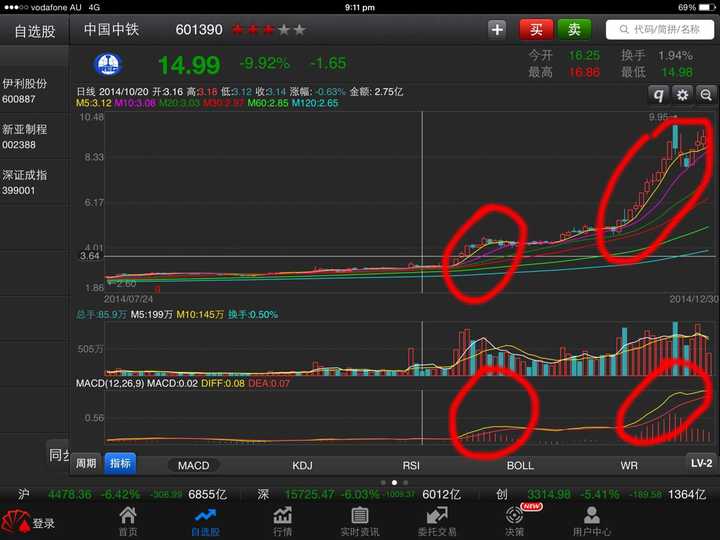The height and width of the screenshot is (540, 720).
Task: Choose the KDJ indicator tab
Action: [302, 466]
